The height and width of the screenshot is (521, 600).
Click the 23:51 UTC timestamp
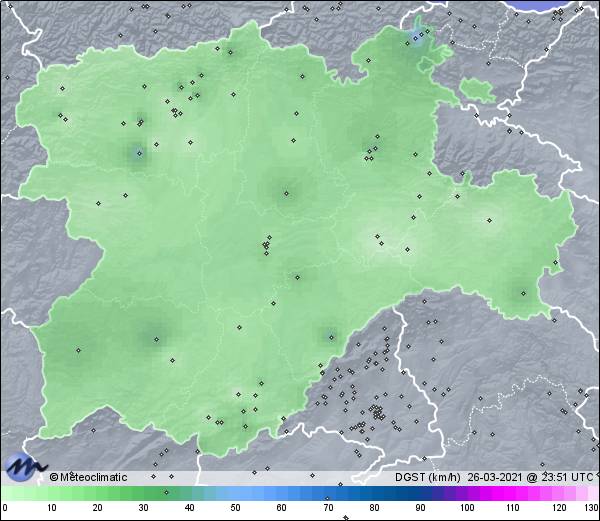(x=565, y=477)
